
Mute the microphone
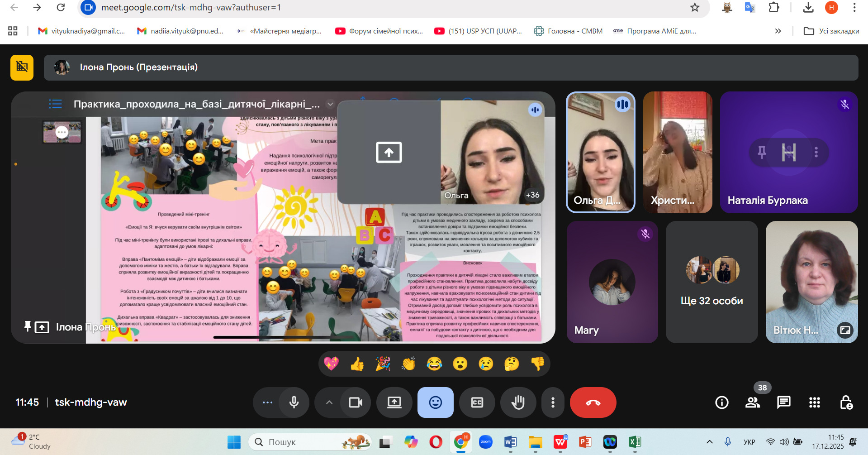[294, 402]
